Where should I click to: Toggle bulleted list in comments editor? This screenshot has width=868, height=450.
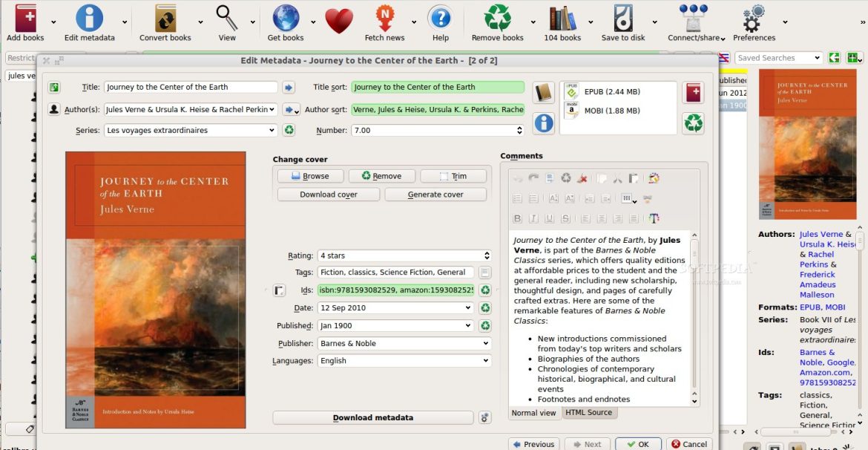click(x=533, y=198)
